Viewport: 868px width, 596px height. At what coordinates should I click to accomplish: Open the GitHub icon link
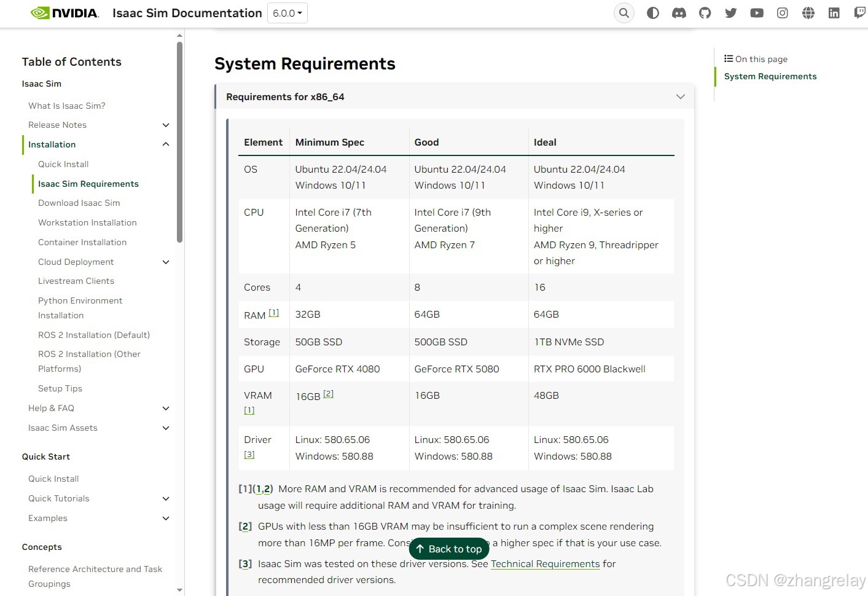click(705, 13)
